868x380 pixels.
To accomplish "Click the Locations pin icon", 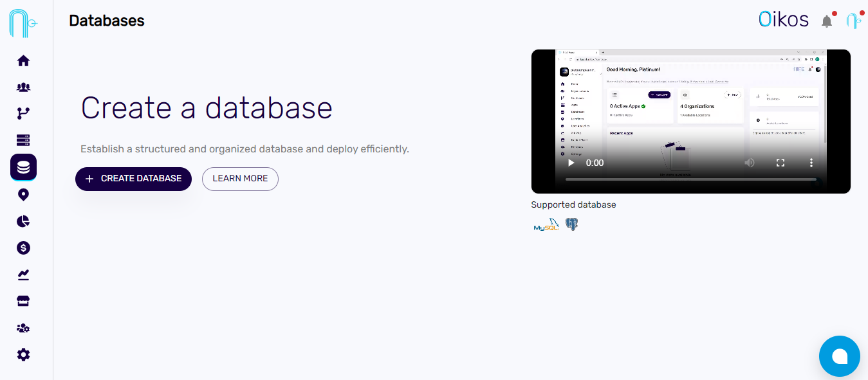I will (23, 194).
